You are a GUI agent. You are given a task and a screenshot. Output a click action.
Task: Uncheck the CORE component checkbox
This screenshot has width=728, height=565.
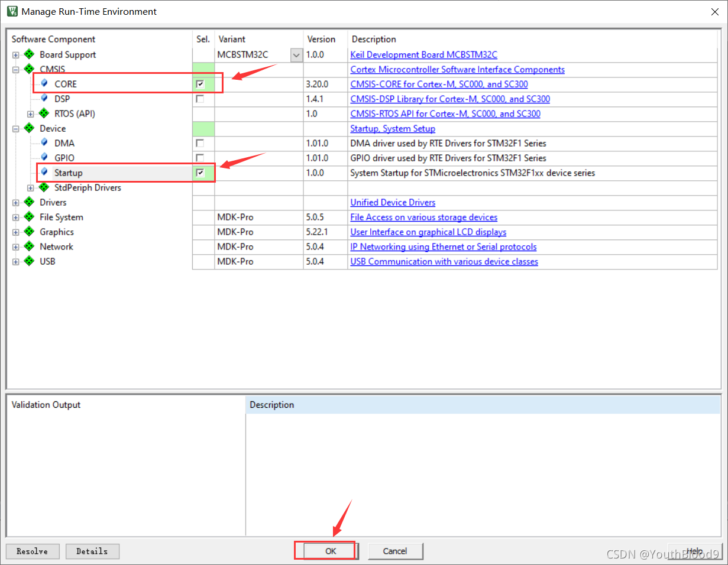point(200,84)
